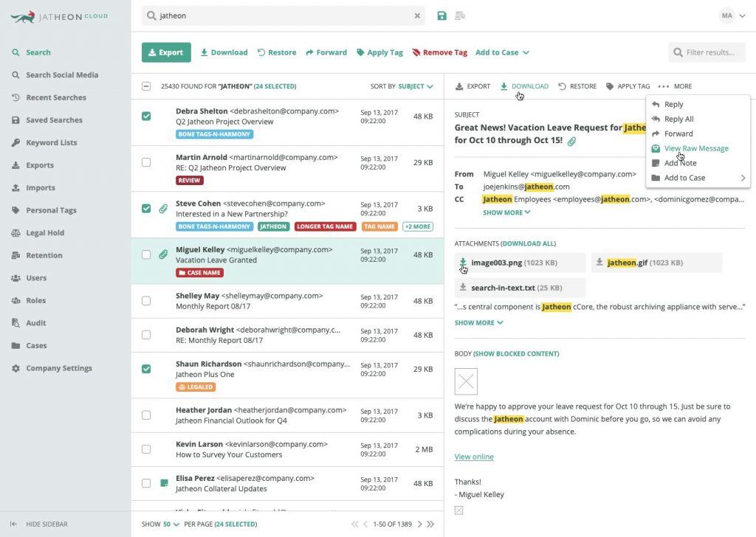The width and height of the screenshot is (756, 537).
Task: Expand the +2 MORE tags badge
Action: tap(418, 226)
